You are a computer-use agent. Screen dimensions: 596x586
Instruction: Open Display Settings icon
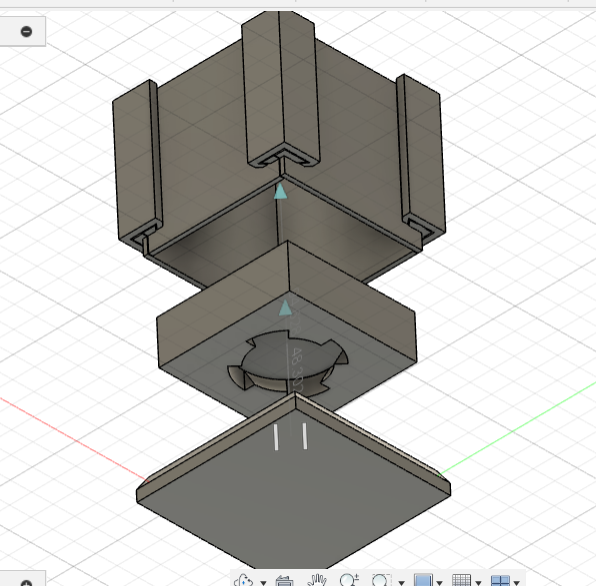click(x=423, y=580)
